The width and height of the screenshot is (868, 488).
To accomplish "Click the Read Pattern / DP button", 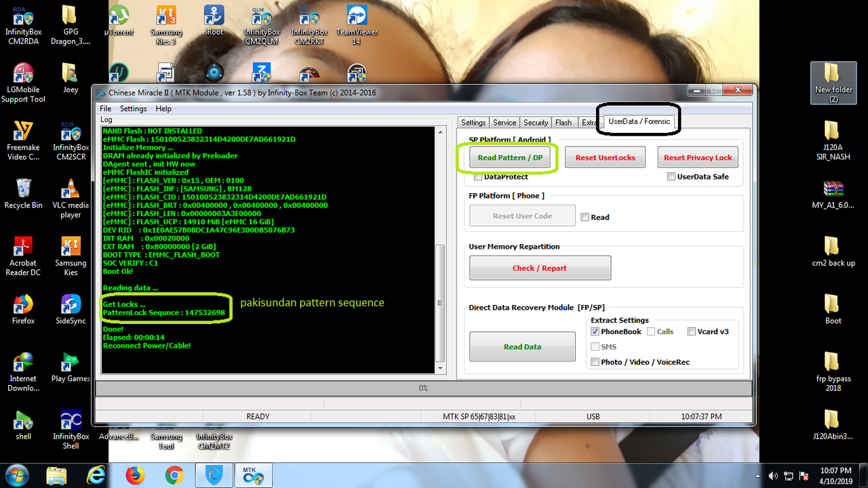I will 511,158.
